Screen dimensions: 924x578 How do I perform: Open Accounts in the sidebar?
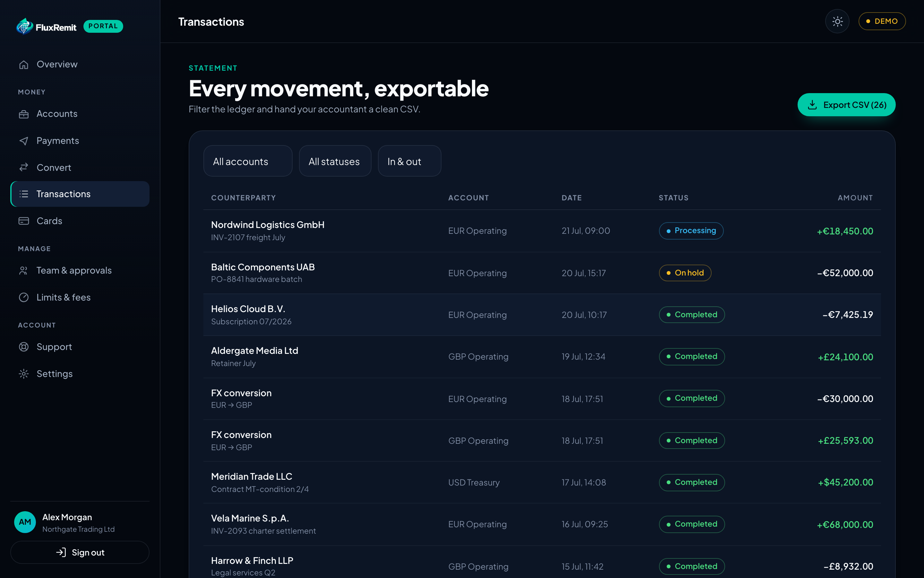pos(80,114)
